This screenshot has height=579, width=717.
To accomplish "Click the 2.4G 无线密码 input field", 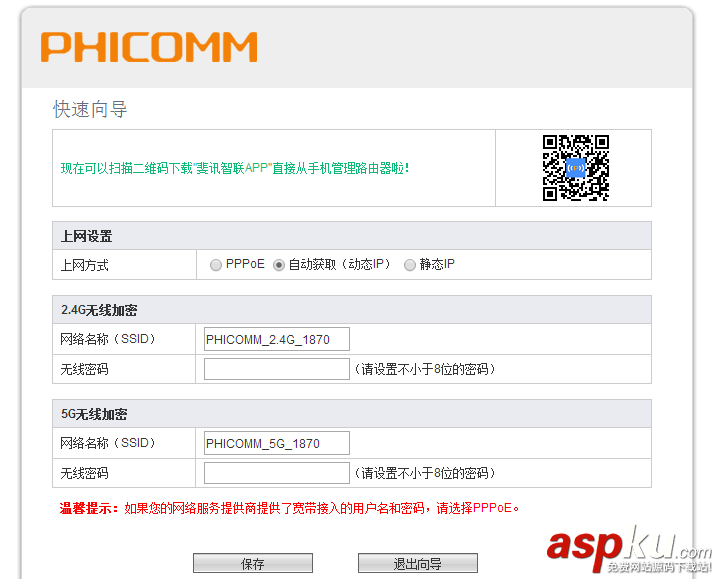I will (x=277, y=369).
